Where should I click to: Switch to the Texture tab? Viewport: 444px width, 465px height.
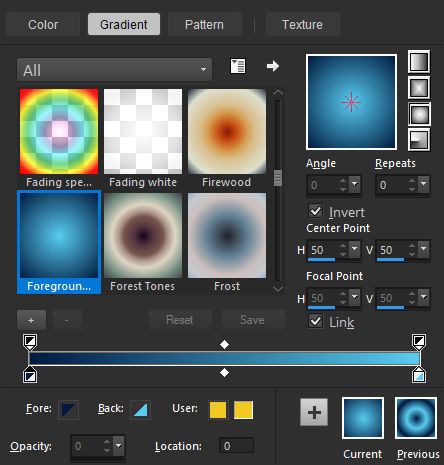coord(302,24)
